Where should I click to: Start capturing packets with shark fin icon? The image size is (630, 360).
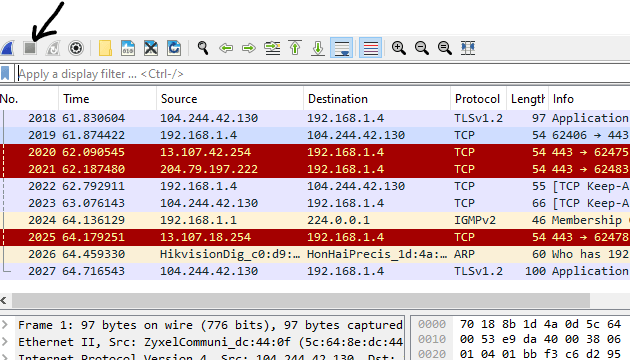7,48
